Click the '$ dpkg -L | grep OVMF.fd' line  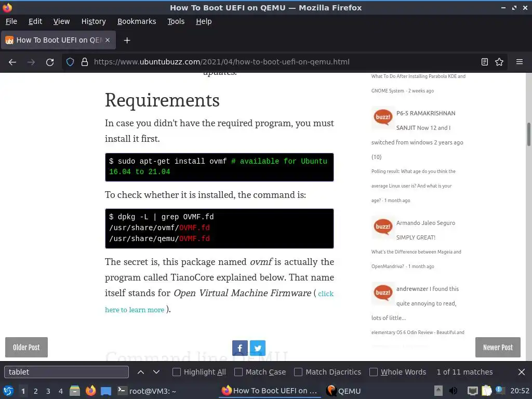[161, 217]
